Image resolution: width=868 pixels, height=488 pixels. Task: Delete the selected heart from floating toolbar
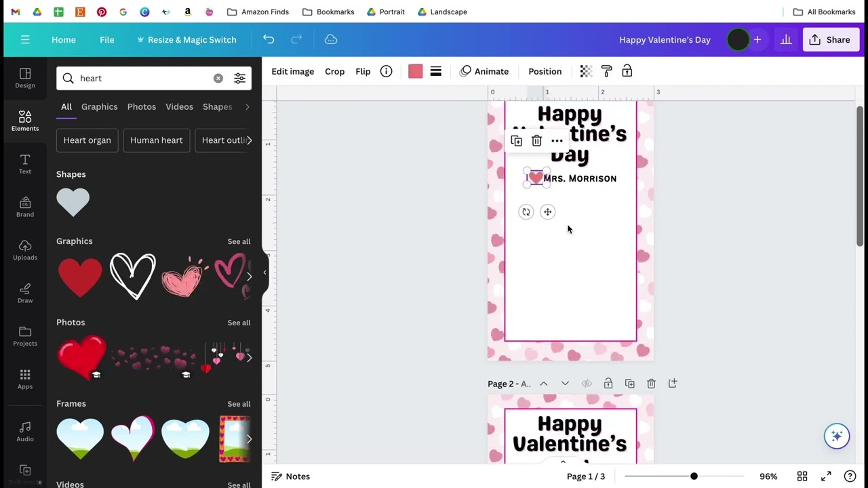536,140
